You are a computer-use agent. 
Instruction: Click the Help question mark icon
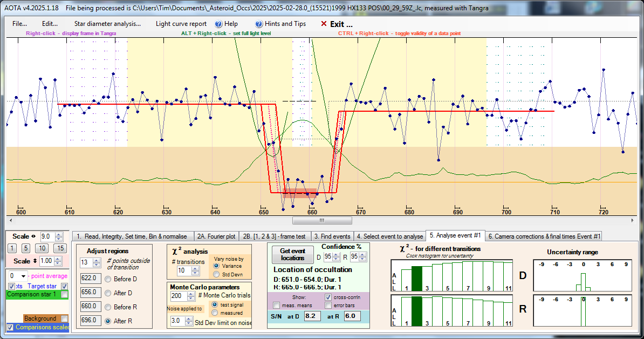coord(218,24)
